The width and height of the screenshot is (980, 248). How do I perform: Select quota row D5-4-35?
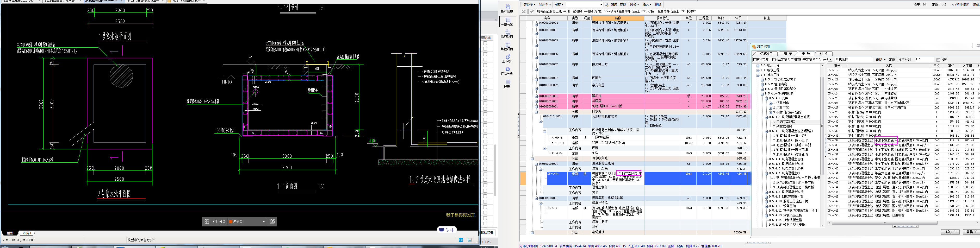click(903, 145)
